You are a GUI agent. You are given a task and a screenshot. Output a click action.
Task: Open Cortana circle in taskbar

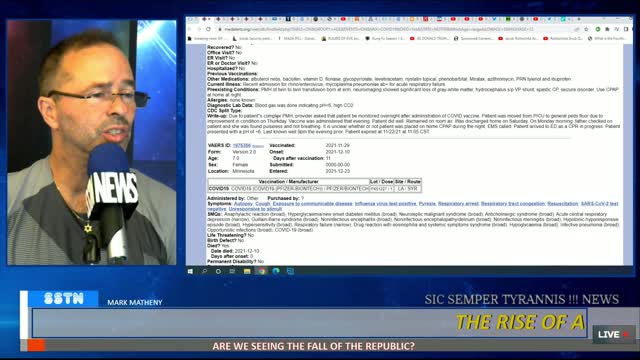coord(218,271)
